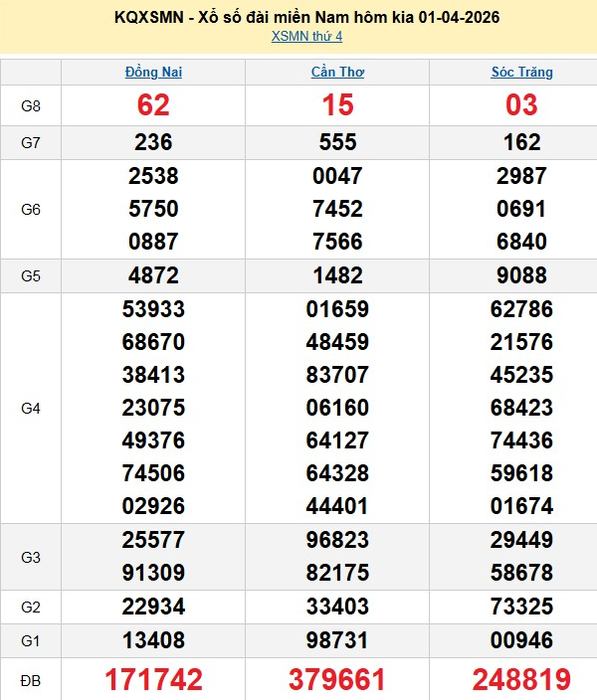This screenshot has height=700, width=597.
Task: Click Sóc Trăng G1 number 00946
Action: [x=521, y=638]
